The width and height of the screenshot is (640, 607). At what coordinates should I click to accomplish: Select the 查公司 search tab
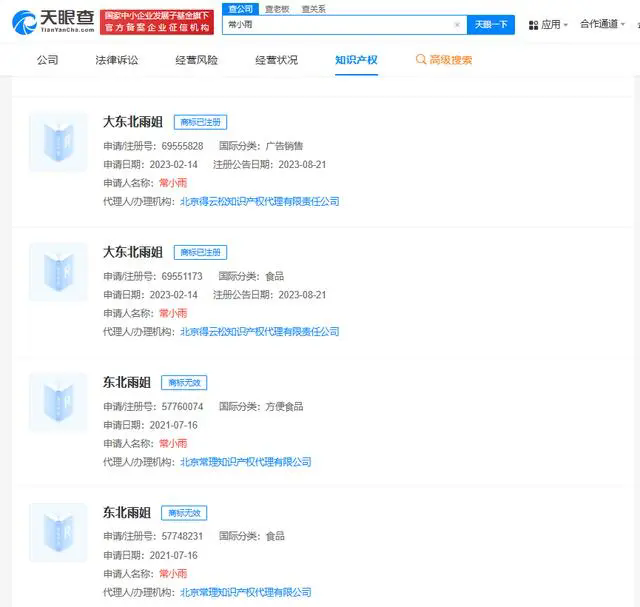(240, 9)
